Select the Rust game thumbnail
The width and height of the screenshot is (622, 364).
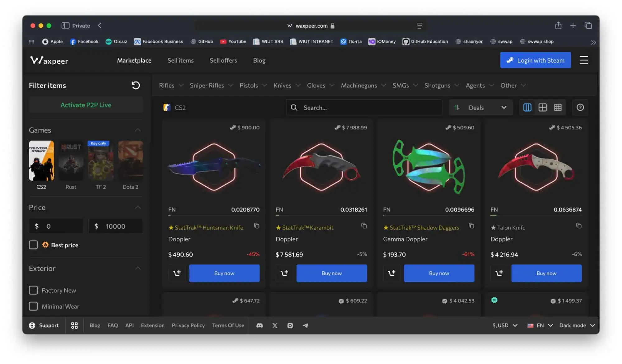coord(71,161)
